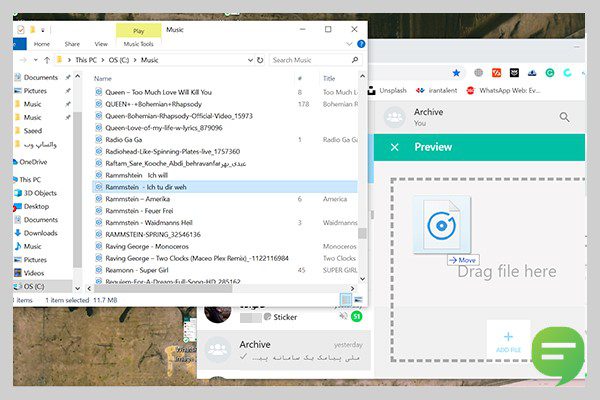Screen dimensions: 600x400
Task: Select Rammstein - Feuer Frei file
Action: click(139, 211)
